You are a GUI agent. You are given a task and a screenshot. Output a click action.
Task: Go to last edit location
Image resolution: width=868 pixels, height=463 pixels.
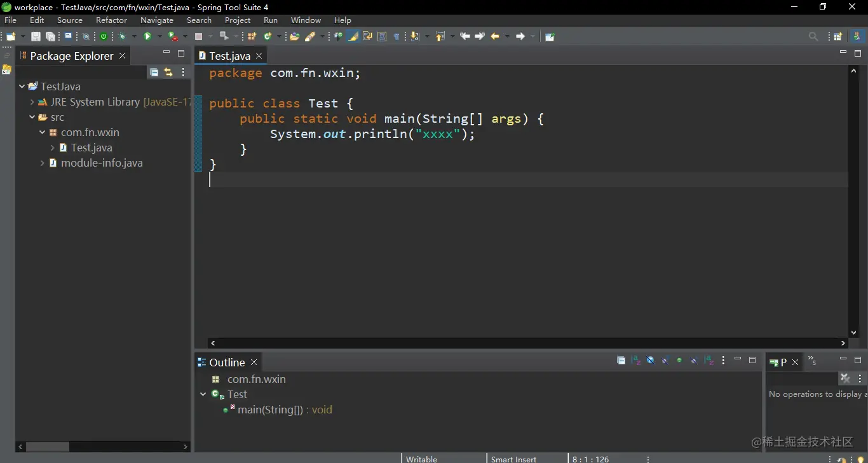465,37
